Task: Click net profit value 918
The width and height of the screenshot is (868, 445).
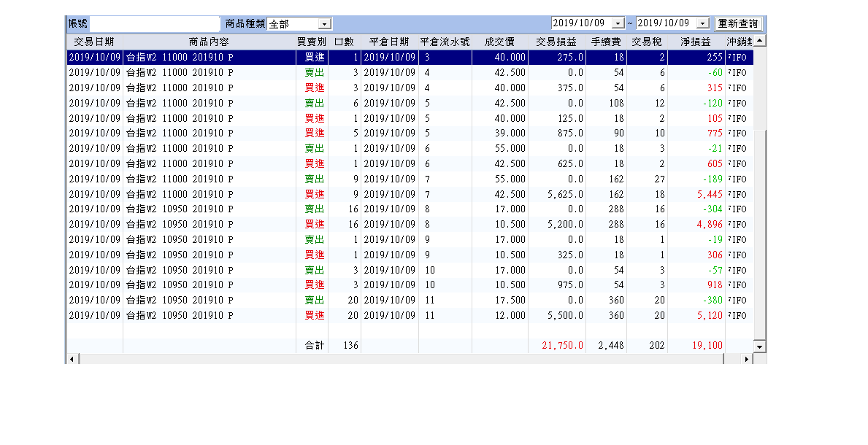Action: pos(715,285)
